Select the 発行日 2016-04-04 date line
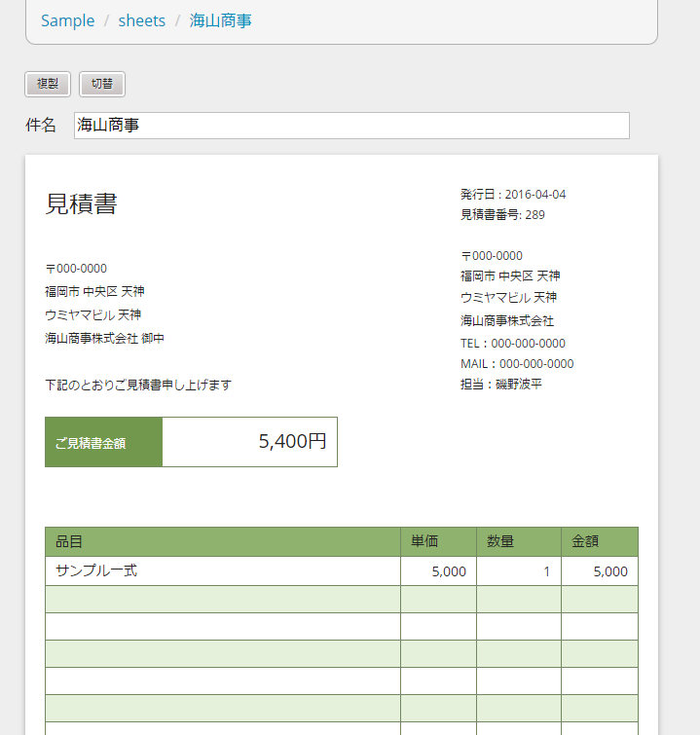The height and width of the screenshot is (735, 700). pyautogui.click(x=513, y=195)
